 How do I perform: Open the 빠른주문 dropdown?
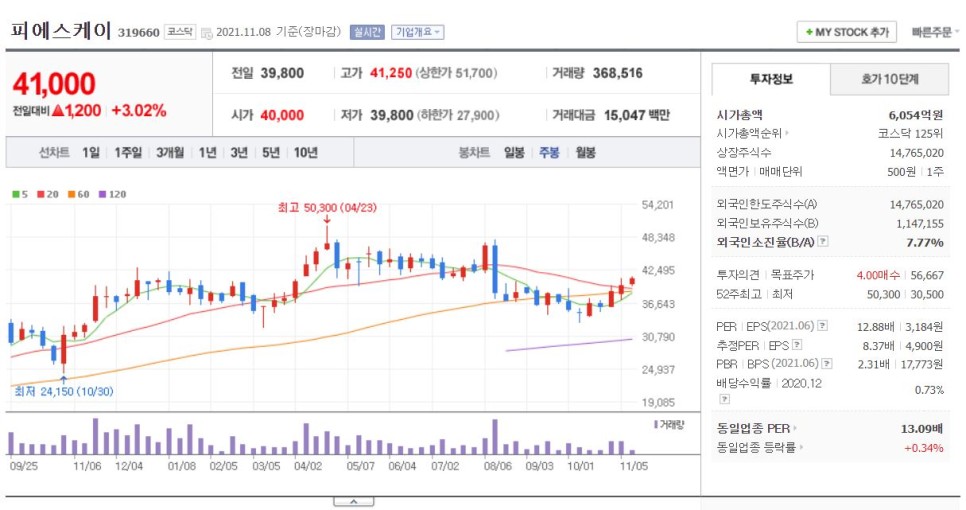click(935, 32)
